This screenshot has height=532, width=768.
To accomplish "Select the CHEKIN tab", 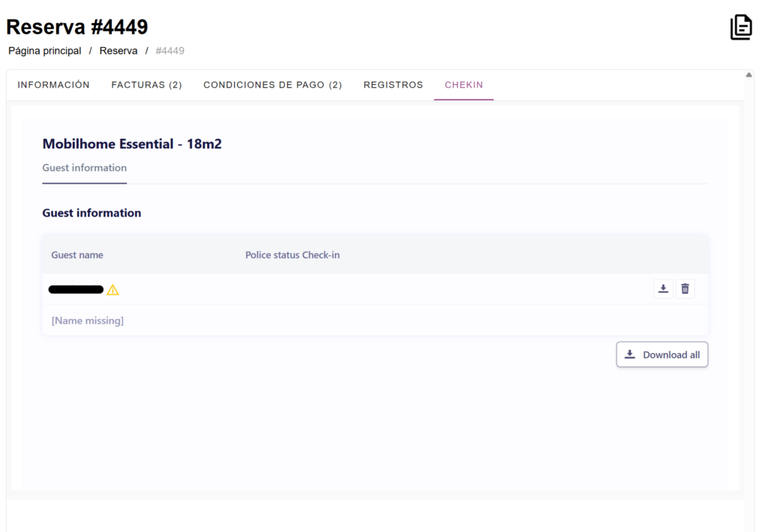I will 463,85.
